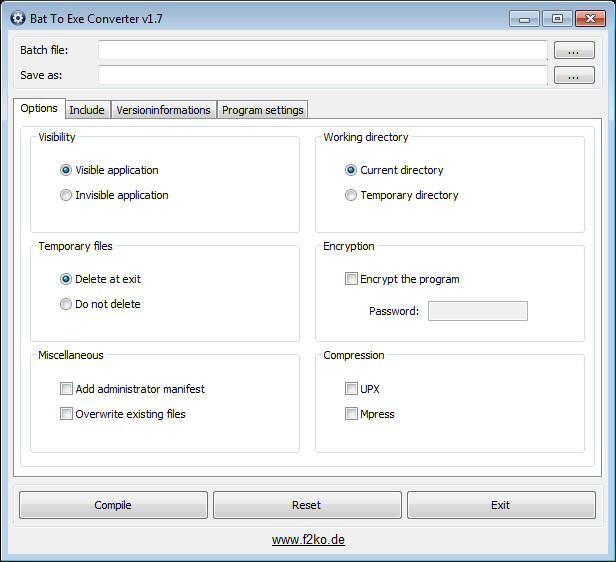Click the Temporary files group label

[x=75, y=246]
